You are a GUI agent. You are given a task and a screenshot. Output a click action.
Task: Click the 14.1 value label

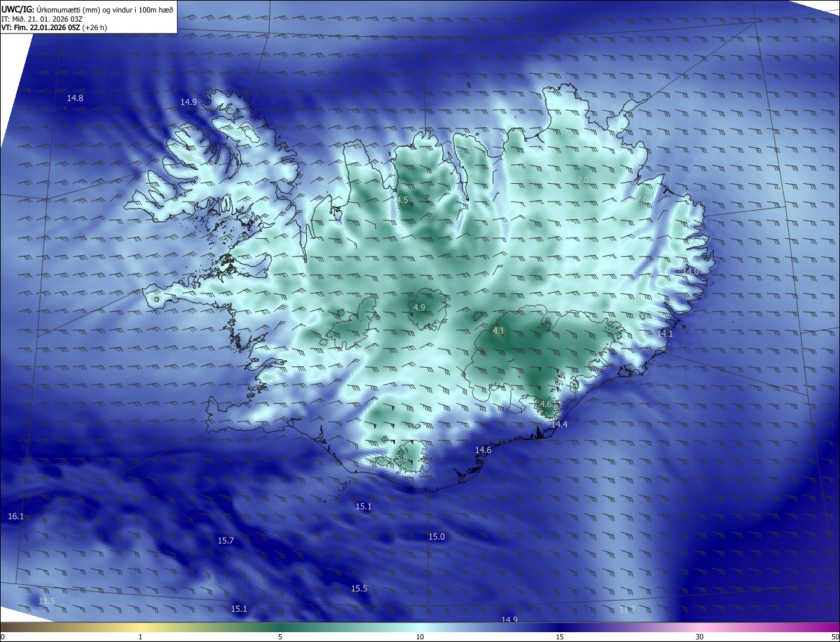point(665,334)
